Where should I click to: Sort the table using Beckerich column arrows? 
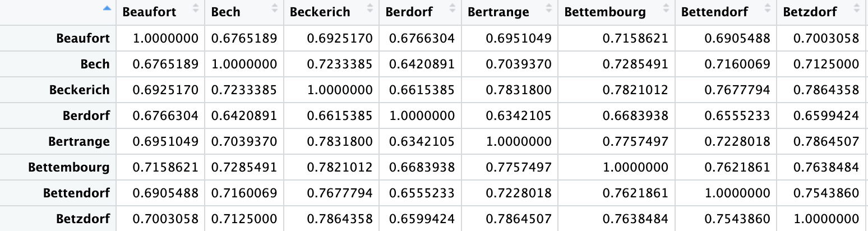(371, 8)
